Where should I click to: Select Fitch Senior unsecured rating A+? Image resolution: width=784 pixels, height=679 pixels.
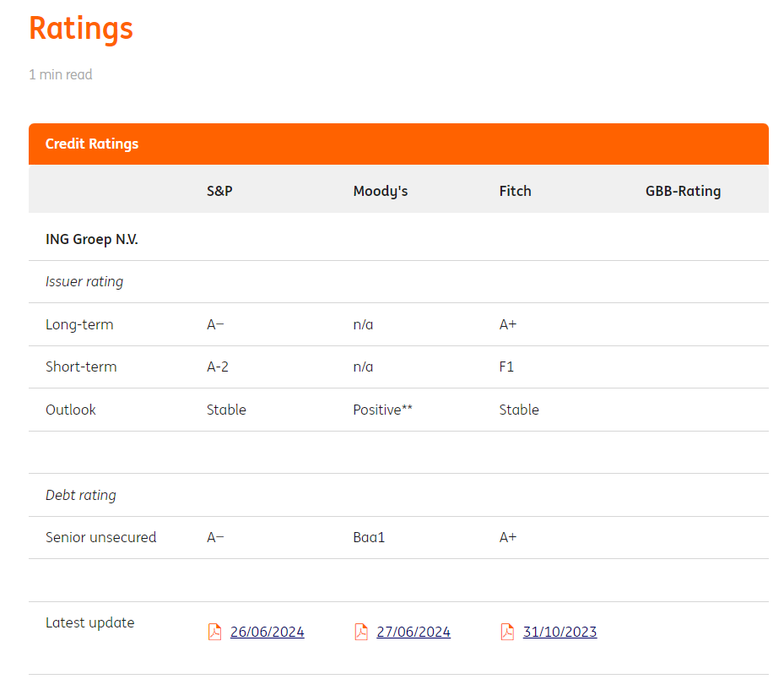coord(508,537)
